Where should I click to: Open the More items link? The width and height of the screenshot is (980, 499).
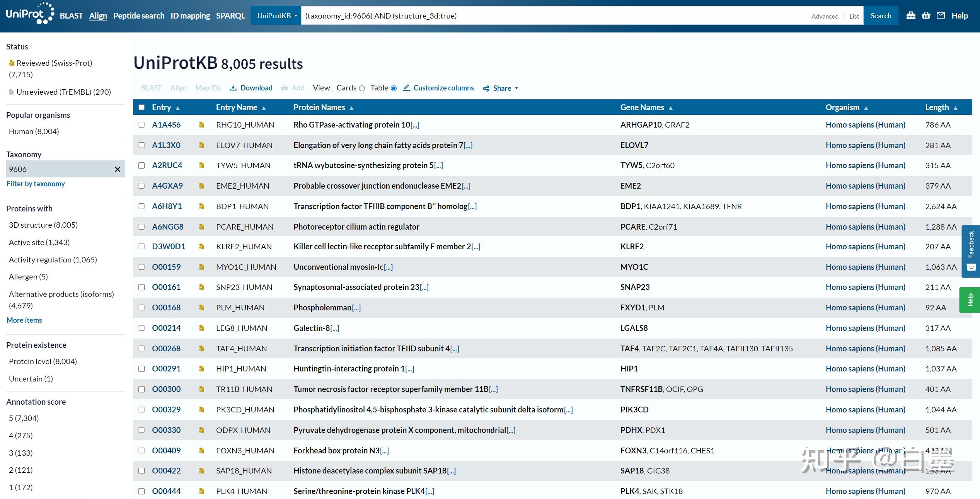(24, 320)
